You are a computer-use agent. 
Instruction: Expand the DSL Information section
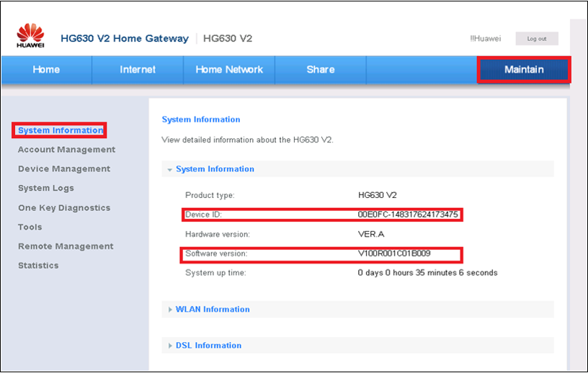point(208,346)
